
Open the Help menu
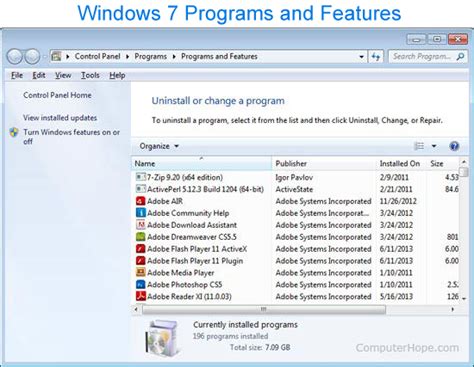coord(117,75)
